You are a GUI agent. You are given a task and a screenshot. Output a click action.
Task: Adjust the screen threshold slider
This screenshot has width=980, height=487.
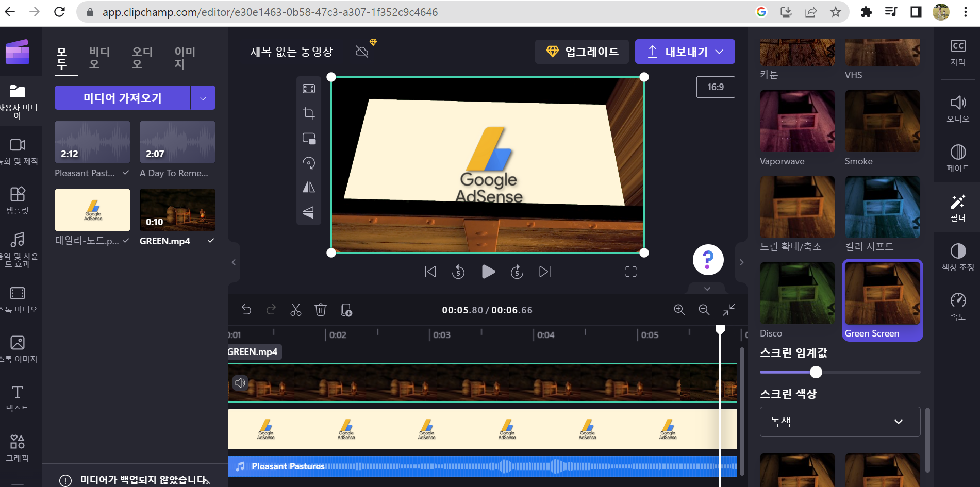click(x=816, y=372)
